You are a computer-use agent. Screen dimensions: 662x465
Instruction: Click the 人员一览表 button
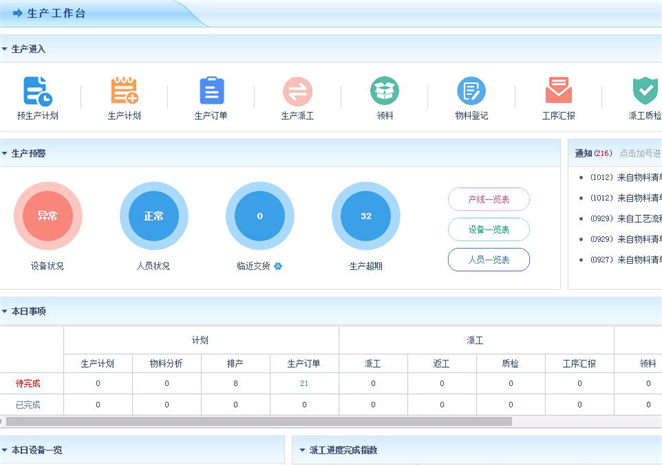pos(489,259)
